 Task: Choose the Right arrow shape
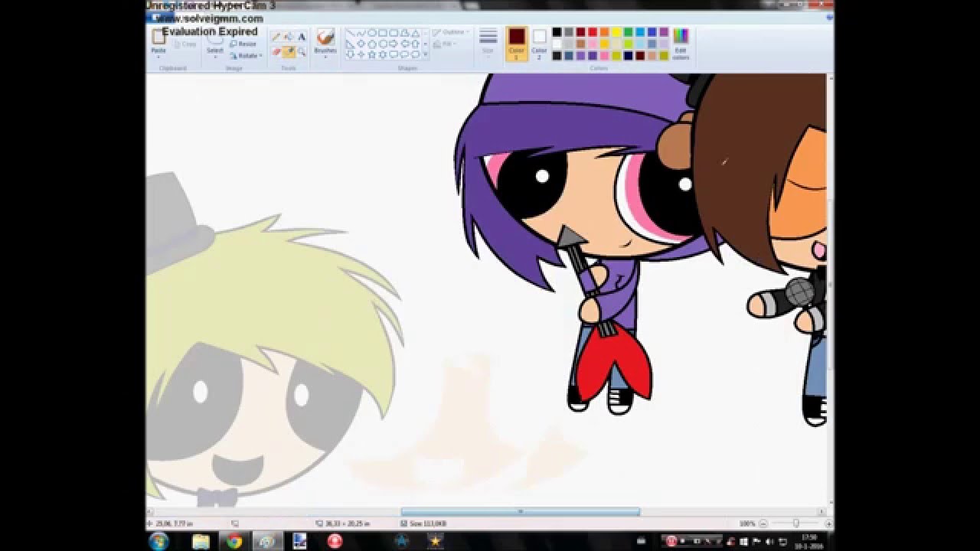tap(394, 44)
